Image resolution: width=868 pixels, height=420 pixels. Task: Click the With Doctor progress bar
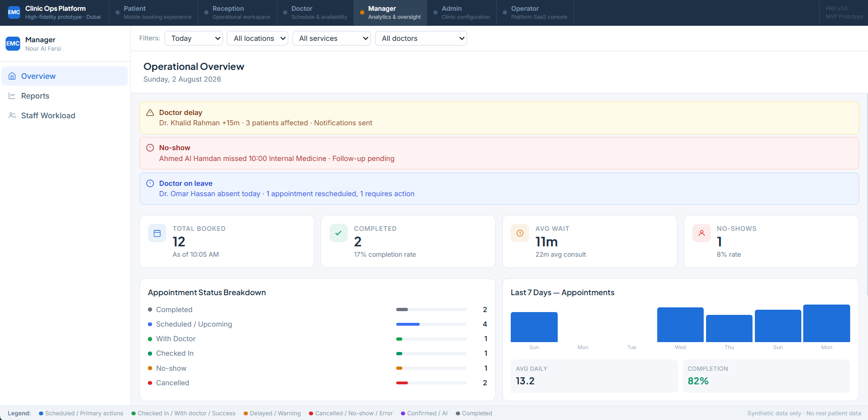pos(431,339)
